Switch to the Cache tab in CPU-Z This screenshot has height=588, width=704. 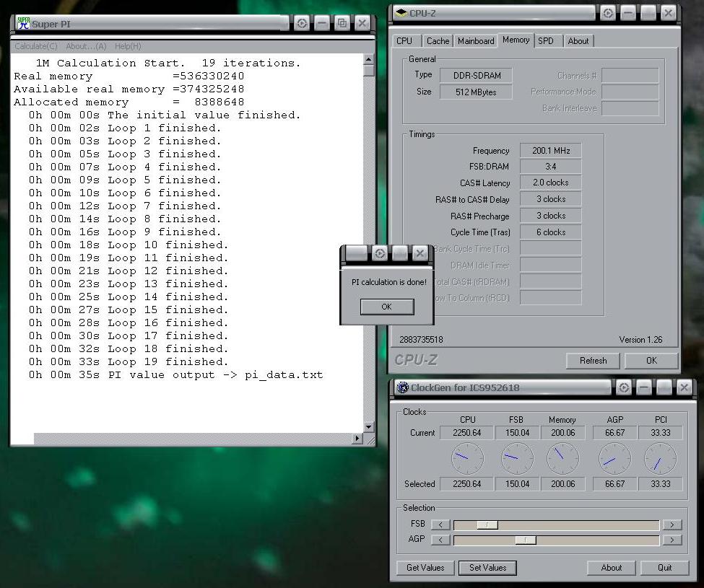point(438,41)
